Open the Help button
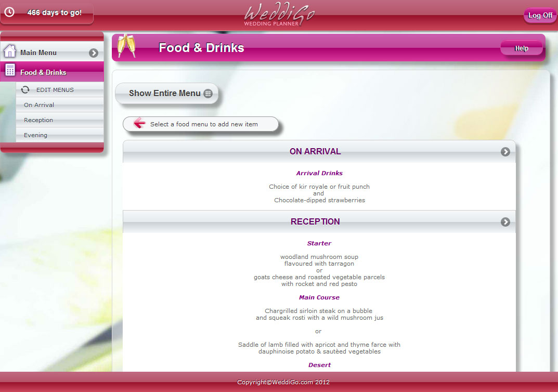The height and width of the screenshot is (392, 558). coord(521,48)
